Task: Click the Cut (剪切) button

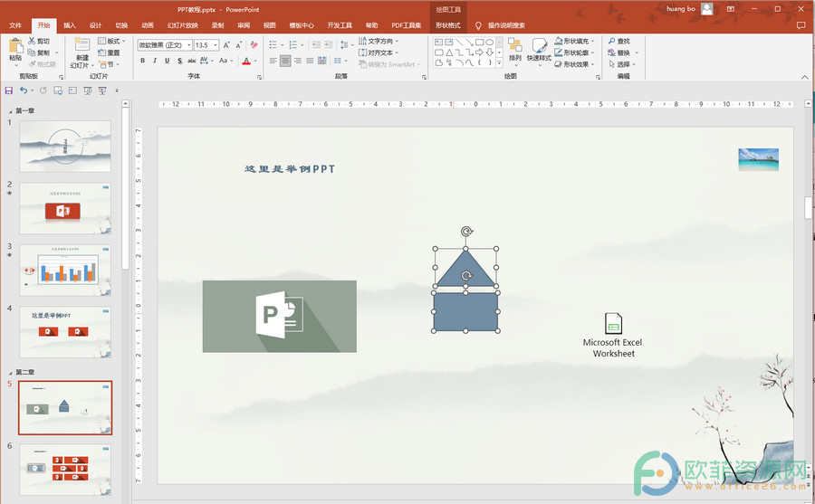Action: (x=40, y=41)
